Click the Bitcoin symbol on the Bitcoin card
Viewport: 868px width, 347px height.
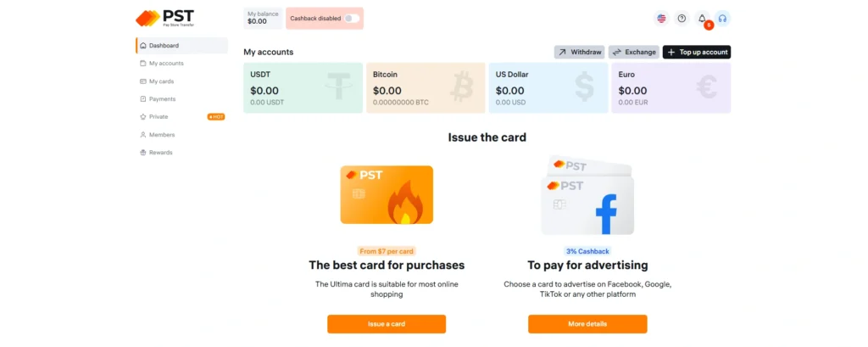click(x=462, y=85)
